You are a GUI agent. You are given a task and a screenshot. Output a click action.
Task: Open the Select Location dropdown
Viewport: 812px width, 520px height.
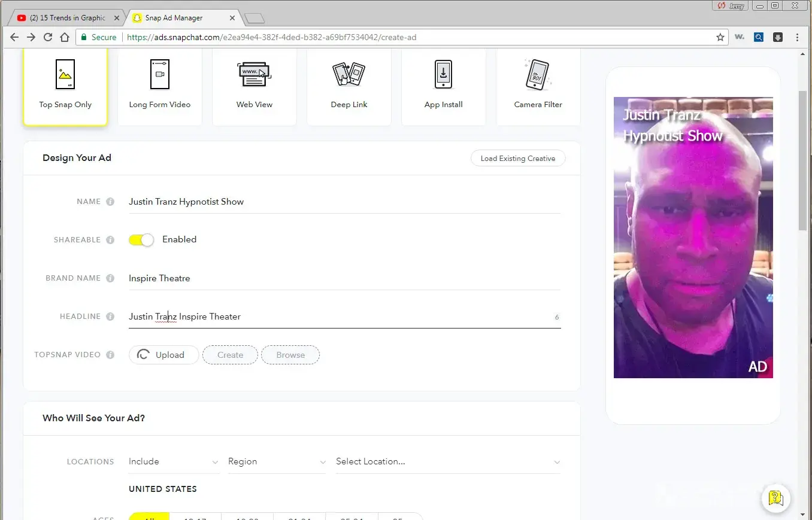click(x=447, y=462)
